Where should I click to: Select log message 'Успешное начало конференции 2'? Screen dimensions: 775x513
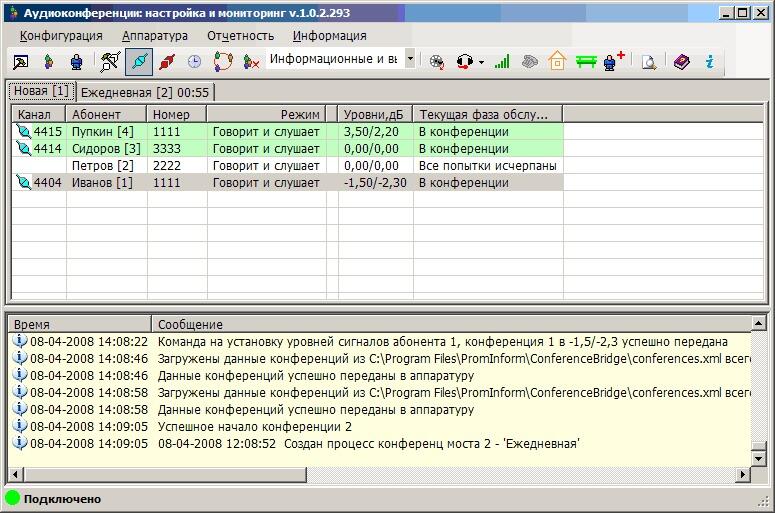(x=255, y=427)
